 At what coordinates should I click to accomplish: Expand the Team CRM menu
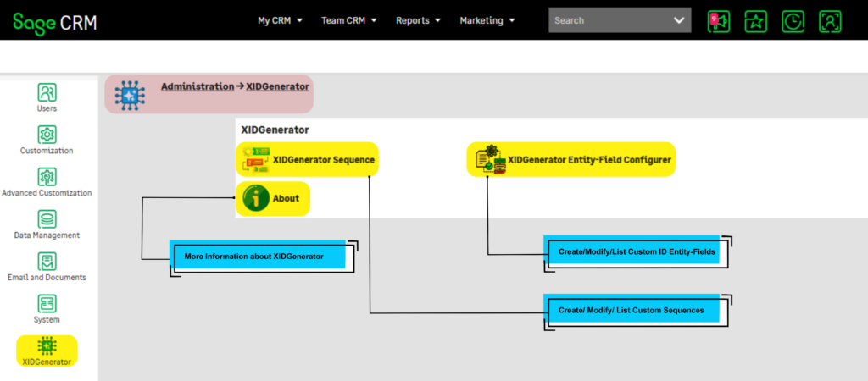(x=348, y=20)
